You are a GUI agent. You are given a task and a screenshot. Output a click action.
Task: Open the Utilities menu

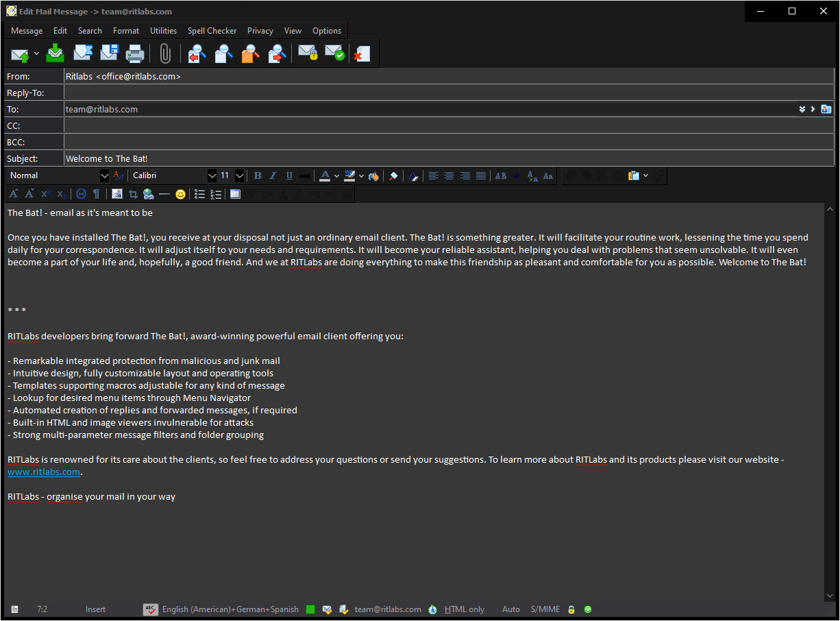click(163, 31)
